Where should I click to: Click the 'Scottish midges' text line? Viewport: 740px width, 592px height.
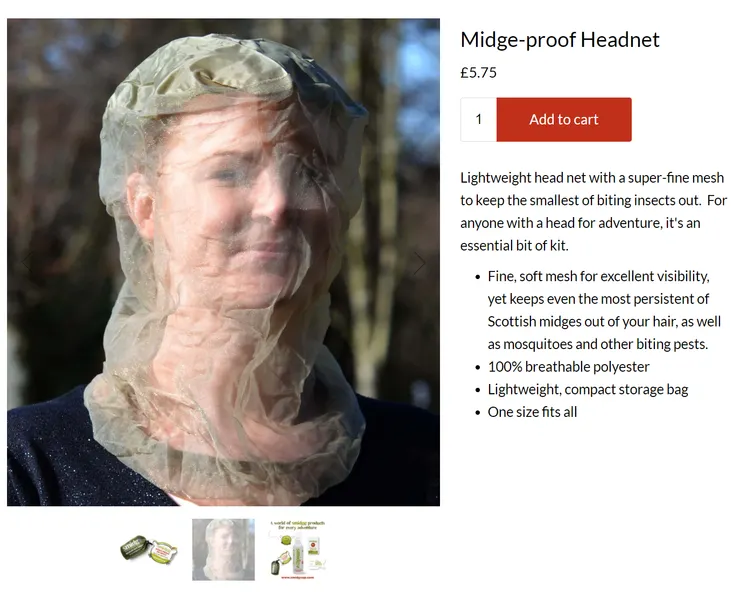pos(604,321)
